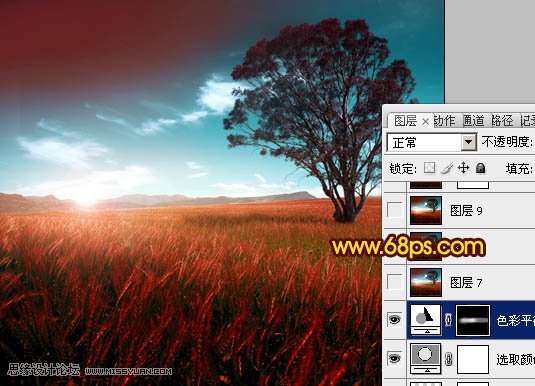The height and width of the screenshot is (386, 535).
Task: Click the 图层 9 layer name
Action: tap(466, 211)
